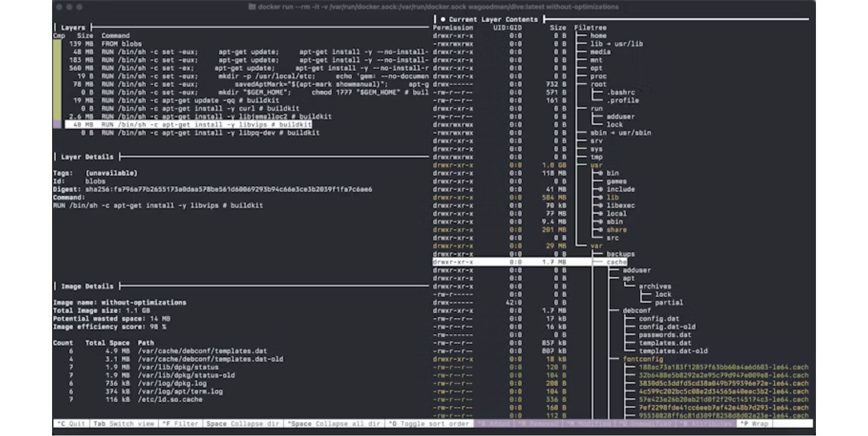Toggle Removed files filter in status bar
The width and height of the screenshot is (868, 436).
[x=538, y=424]
